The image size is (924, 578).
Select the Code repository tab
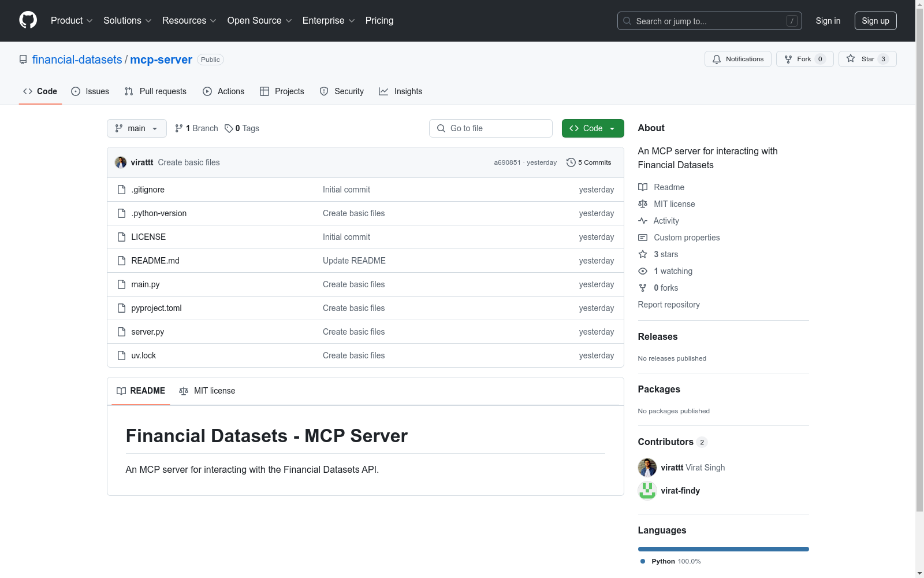[40, 91]
